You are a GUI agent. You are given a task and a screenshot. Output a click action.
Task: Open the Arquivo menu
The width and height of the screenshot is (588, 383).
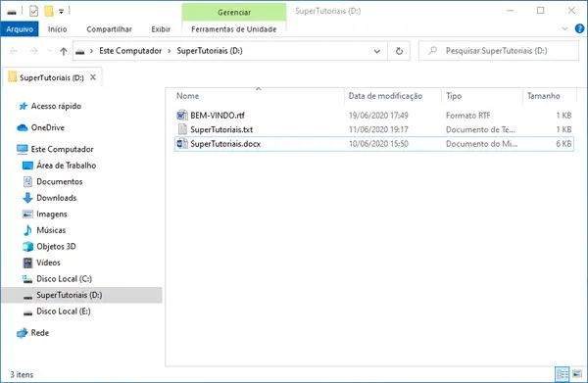point(20,29)
